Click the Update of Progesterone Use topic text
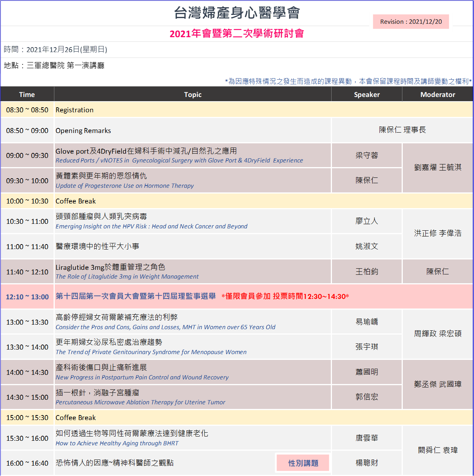The width and height of the screenshot is (474, 476). pos(125,186)
